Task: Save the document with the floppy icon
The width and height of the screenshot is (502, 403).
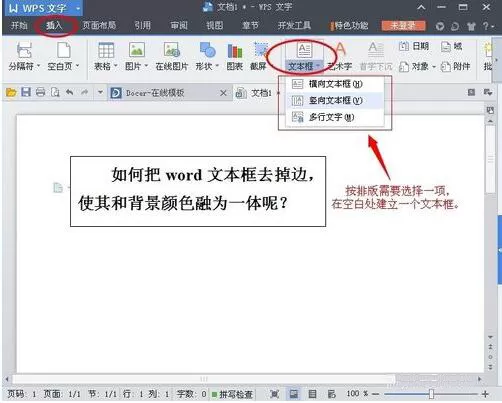Action: point(26,92)
